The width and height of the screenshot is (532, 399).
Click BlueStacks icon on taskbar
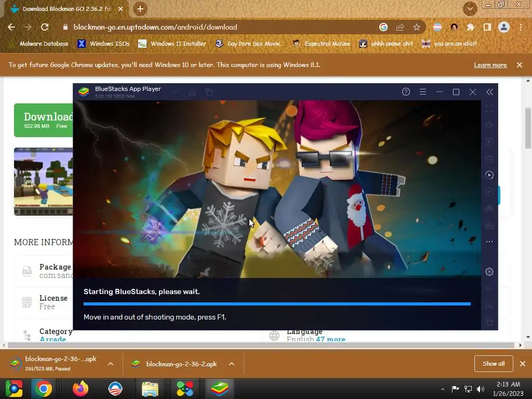[220, 389]
